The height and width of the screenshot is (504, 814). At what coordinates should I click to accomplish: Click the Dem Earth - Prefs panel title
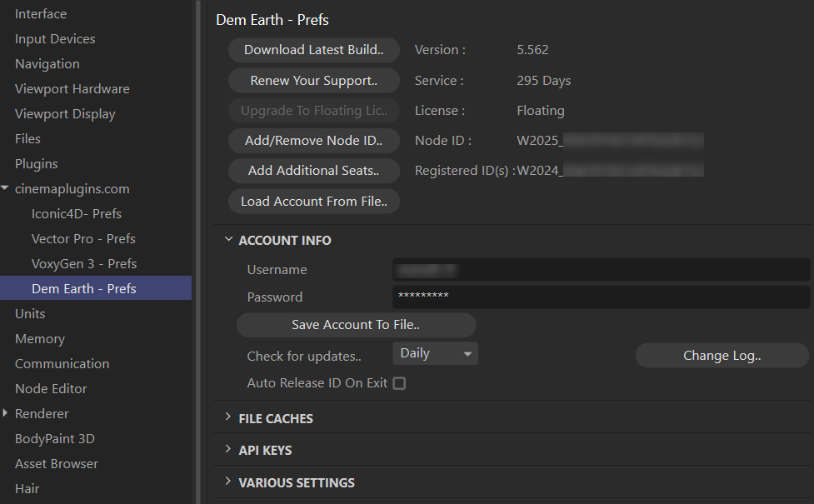(x=272, y=20)
